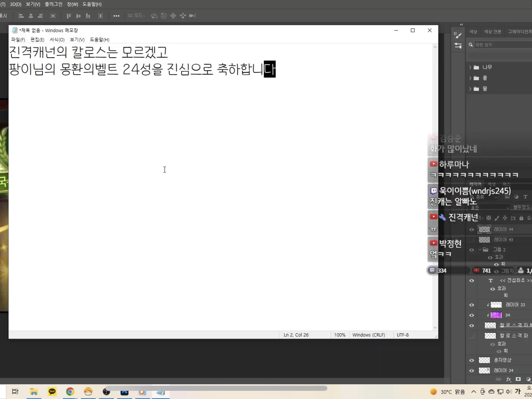Show hidden system tray icons
This screenshot has height=399, width=532.
point(474,392)
